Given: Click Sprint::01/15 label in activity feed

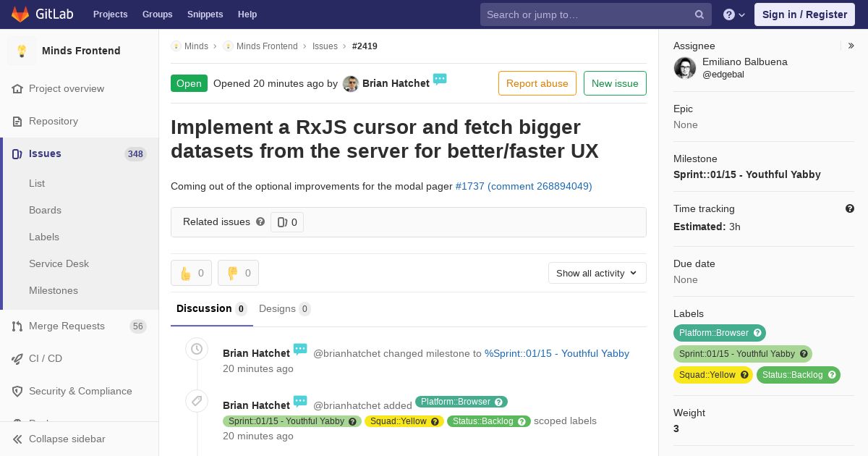Looking at the screenshot, I should [x=292, y=421].
